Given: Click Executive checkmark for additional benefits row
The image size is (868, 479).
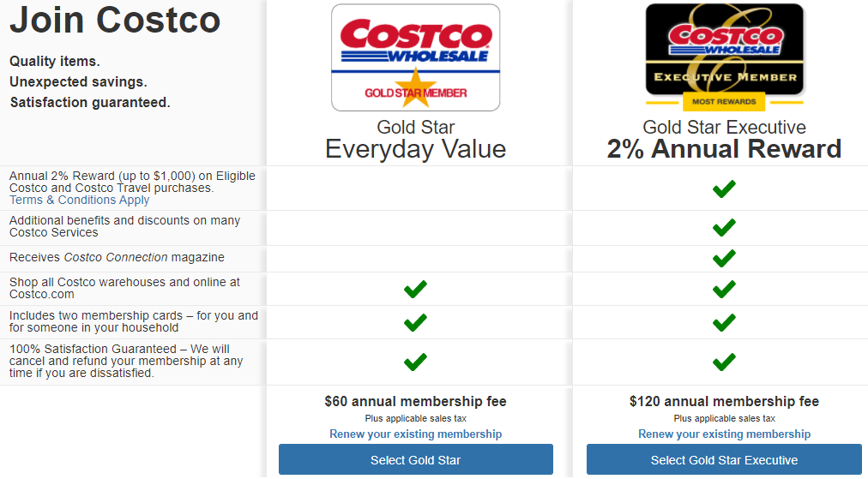Looking at the screenshot, I should click(724, 227).
